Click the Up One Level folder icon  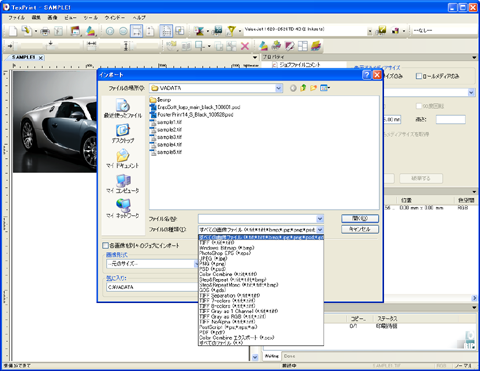point(303,88)
